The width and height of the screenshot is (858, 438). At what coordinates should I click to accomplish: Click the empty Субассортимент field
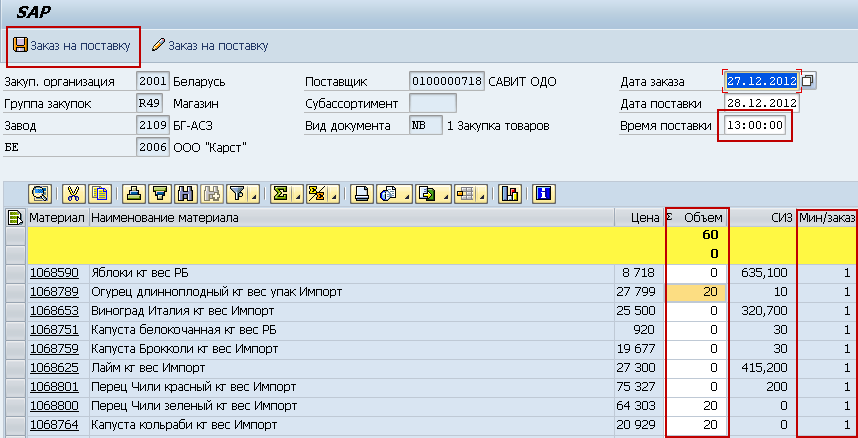(433, 103)
